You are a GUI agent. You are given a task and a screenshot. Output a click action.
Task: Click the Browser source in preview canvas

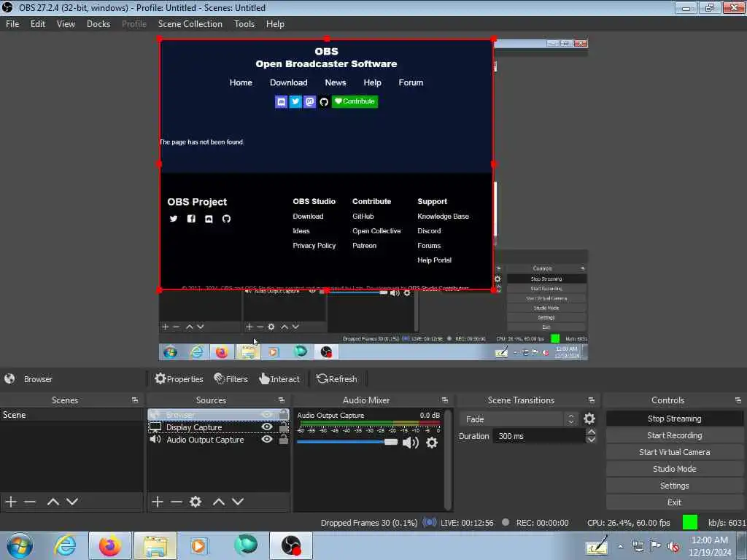[326, 164]
